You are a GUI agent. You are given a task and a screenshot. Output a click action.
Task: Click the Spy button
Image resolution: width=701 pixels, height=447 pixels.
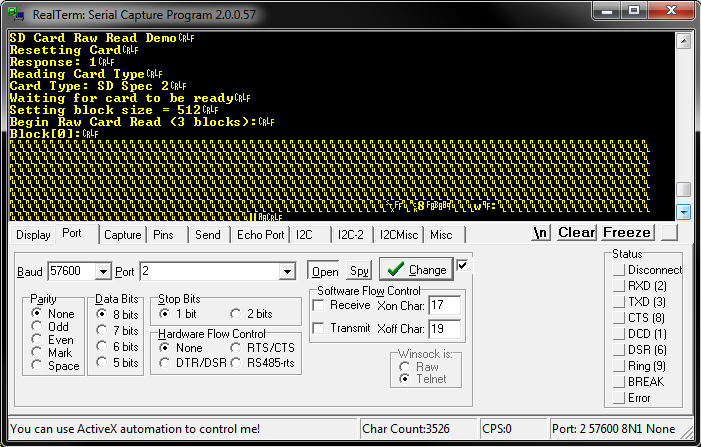coord(359,271)
